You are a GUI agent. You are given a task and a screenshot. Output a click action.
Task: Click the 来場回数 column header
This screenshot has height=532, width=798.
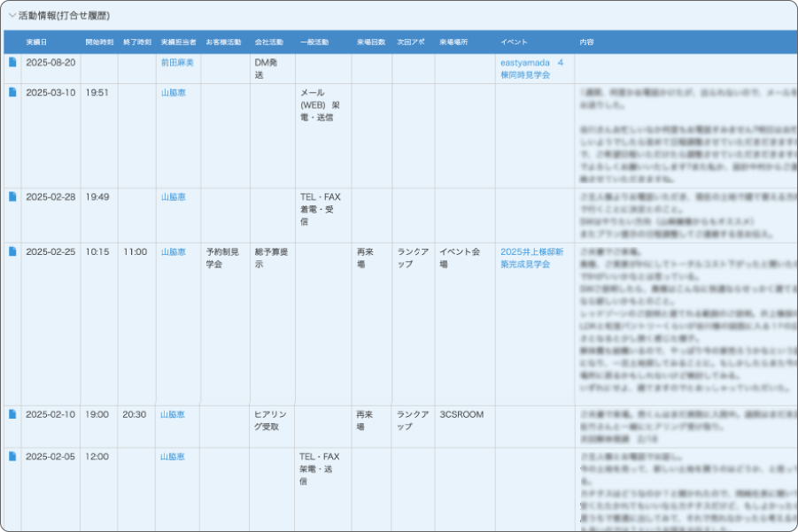coord(371,42)
